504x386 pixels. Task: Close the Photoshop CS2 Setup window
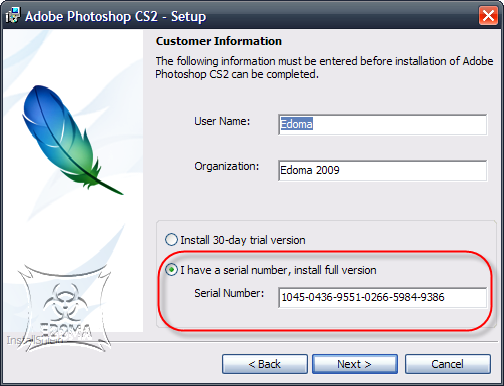488,16
